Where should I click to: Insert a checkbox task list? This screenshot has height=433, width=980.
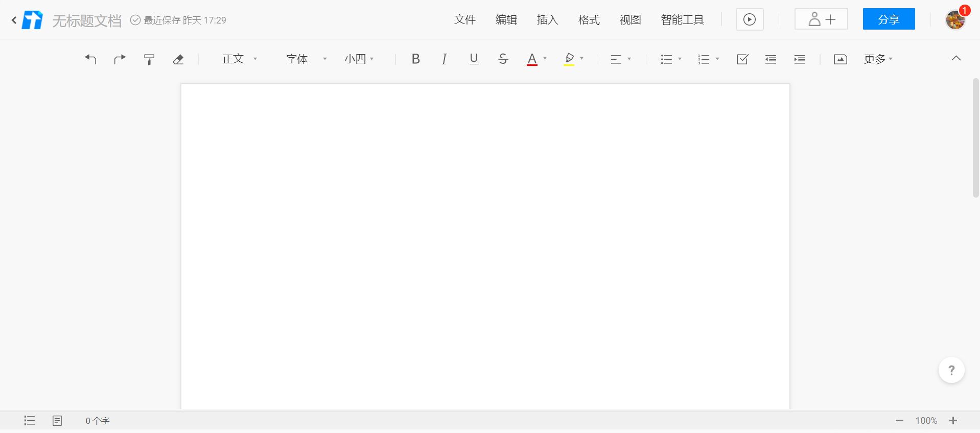[x=742, y=59]
